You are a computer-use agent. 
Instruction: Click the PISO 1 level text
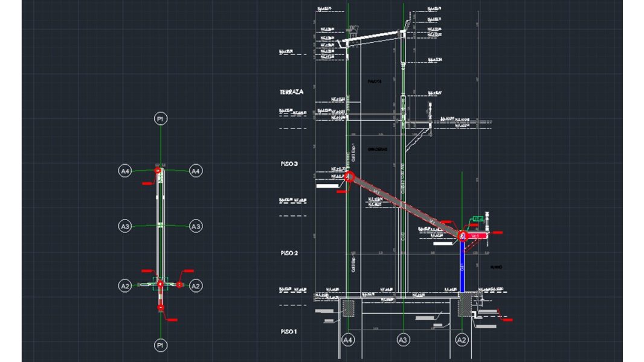coord(289,332)
